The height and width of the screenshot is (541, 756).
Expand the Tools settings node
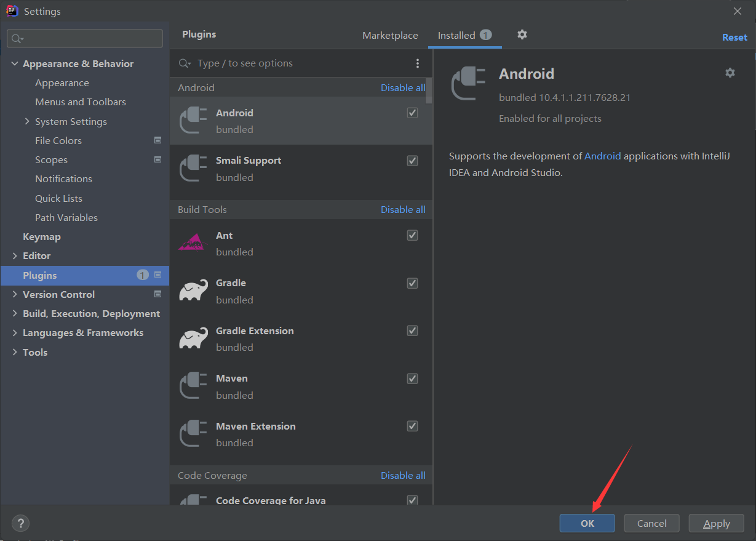coord(15,352)
